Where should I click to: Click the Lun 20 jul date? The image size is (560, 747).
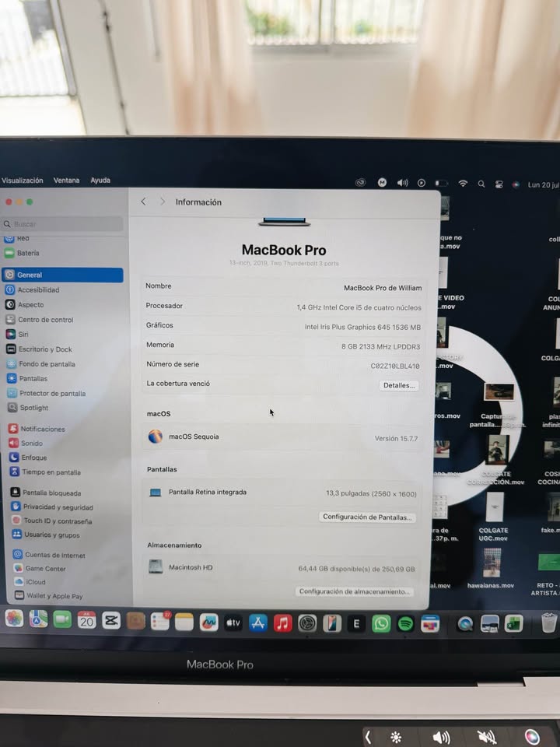point(544,185)
